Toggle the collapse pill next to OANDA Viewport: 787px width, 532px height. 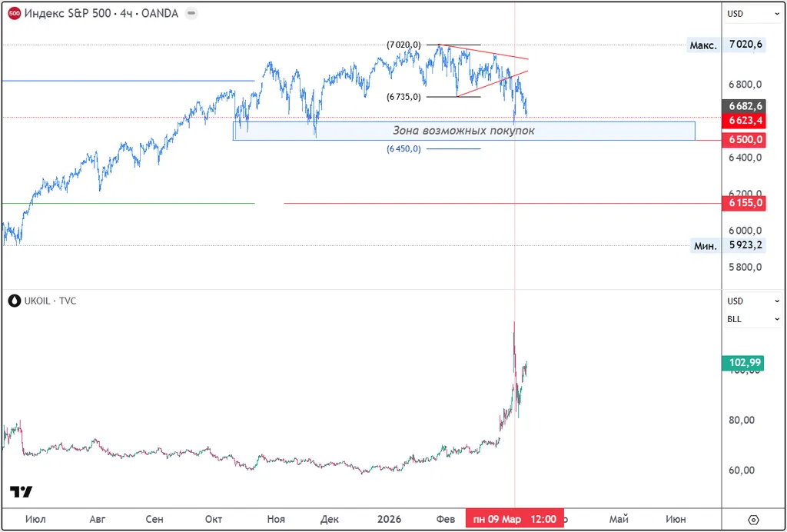pyautogui.click(x=191, y=13)
